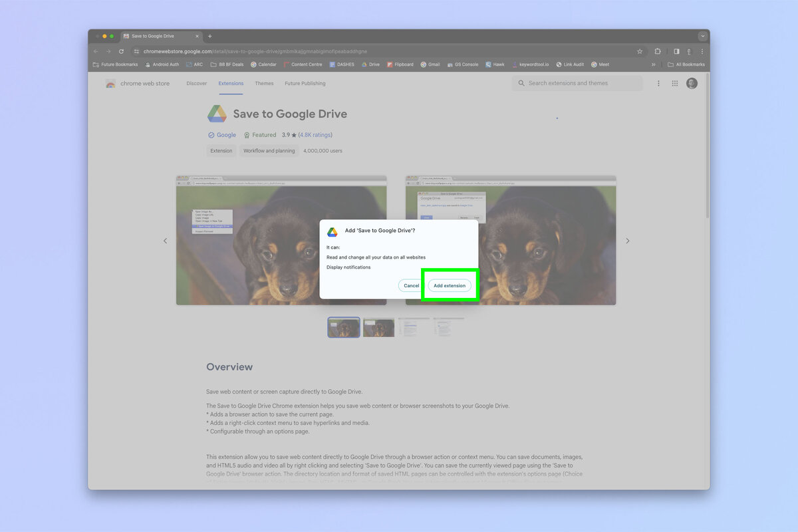798x532 pixels.
Task: Click the Add extension button
Action: coord(450,285)
